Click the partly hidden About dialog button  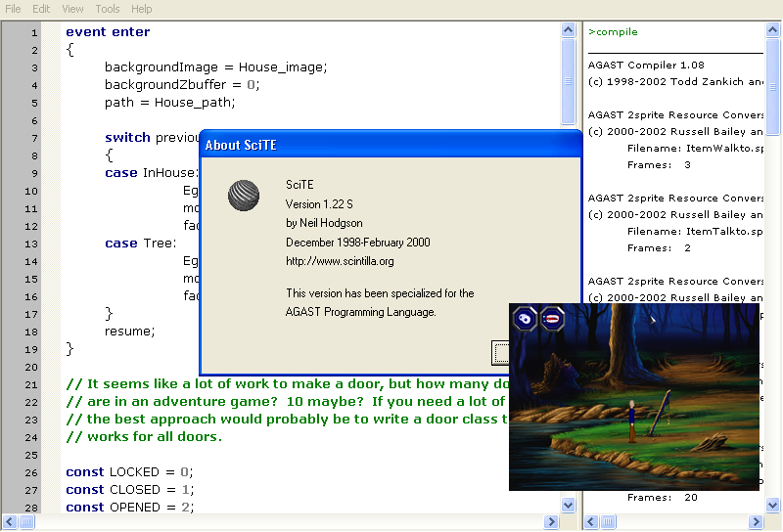(x=500, y=353)
